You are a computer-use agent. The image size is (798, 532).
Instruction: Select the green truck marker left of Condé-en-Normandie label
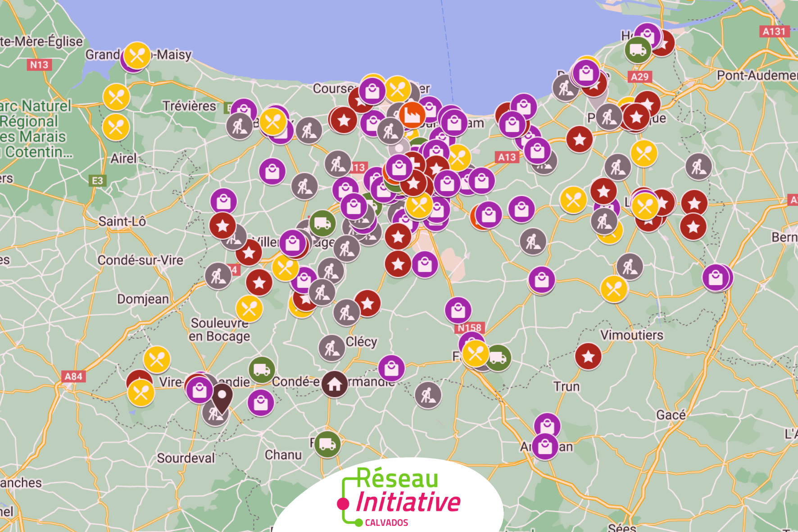262,370
